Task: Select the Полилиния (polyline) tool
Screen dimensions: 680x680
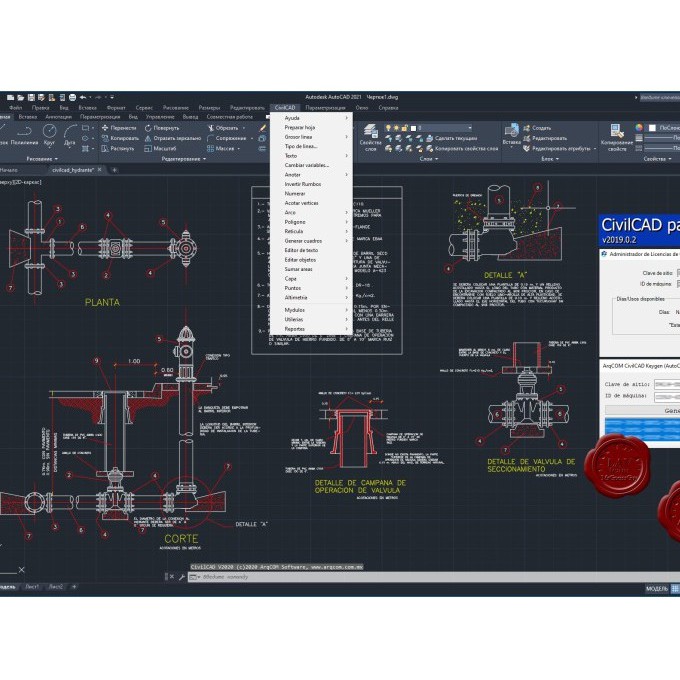Action: tap(24, 134)
